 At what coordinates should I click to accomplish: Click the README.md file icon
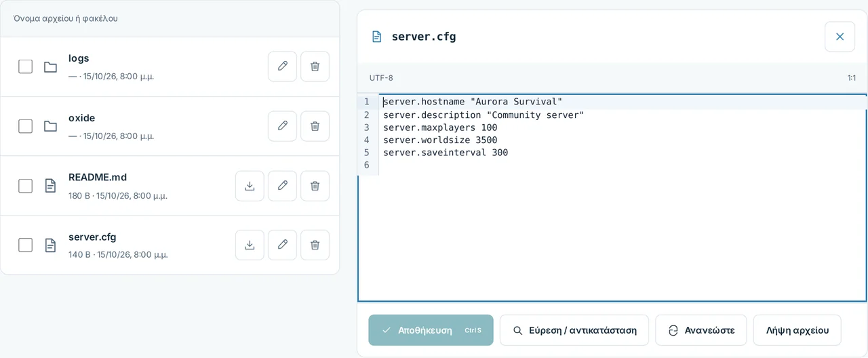pos(50,186)
